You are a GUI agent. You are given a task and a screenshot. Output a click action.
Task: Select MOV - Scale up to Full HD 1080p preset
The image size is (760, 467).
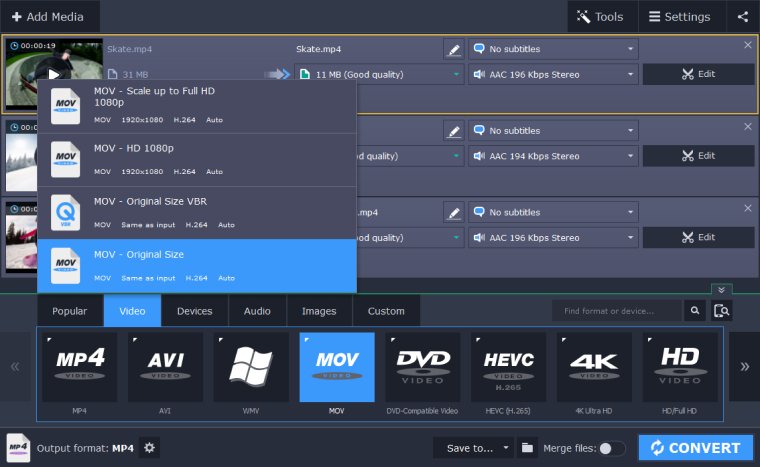197,106
